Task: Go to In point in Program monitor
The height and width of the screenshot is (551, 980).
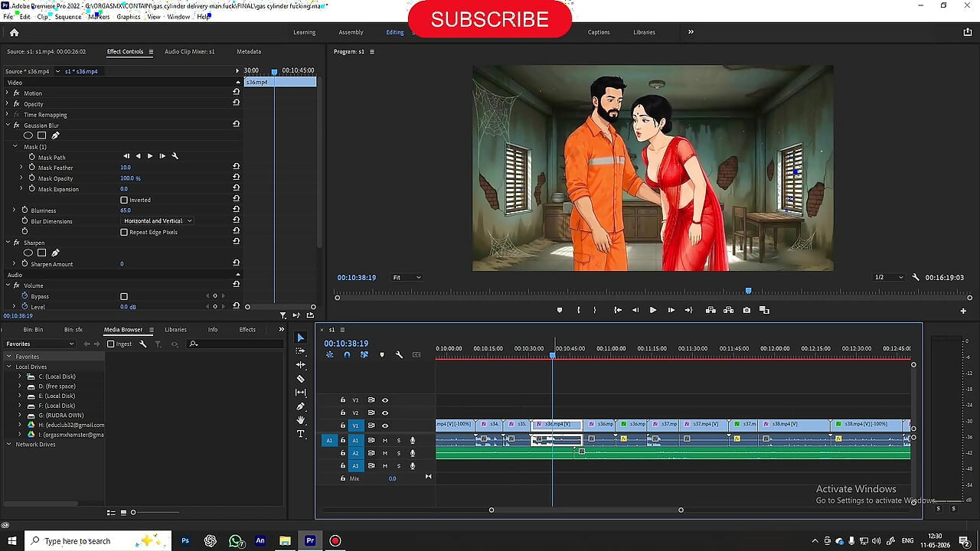Action: 618,310
